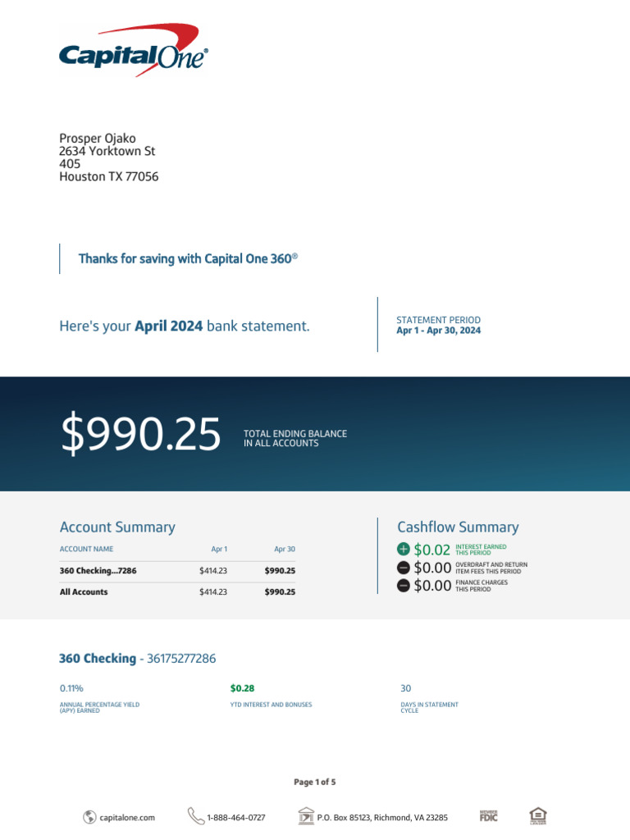
Task: Click the phone handset icon in the footer
Action: point(195,815)
